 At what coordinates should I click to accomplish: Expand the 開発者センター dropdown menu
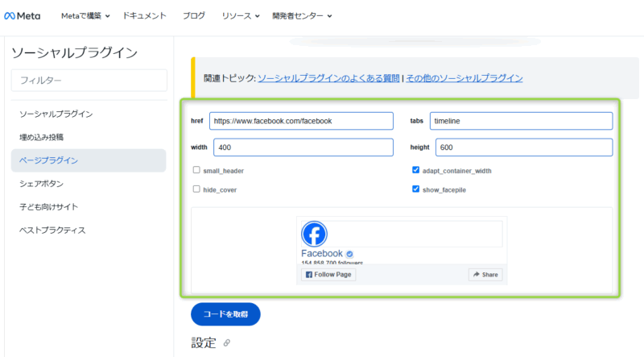[302, 16]
